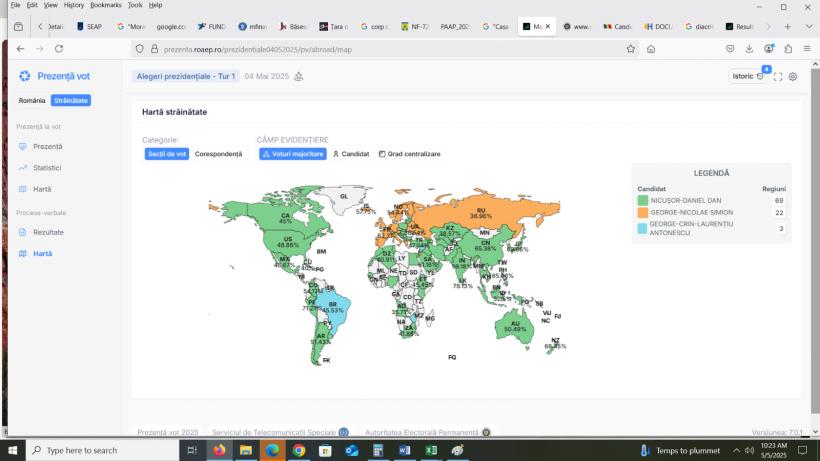Open the Firefox account icon
820x461 pixels.
click(x=769, y=49)
